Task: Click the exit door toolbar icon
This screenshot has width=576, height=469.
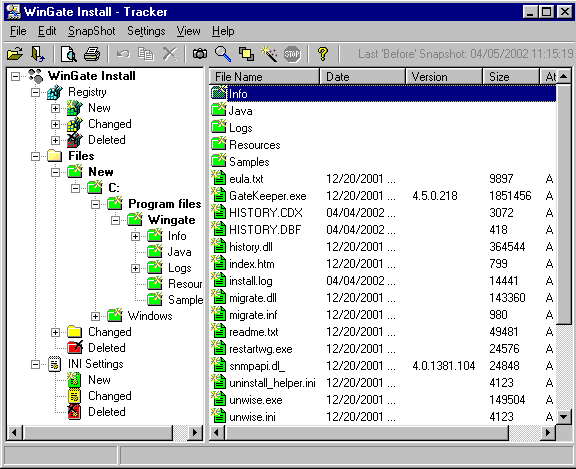Action: click(38, 54)
